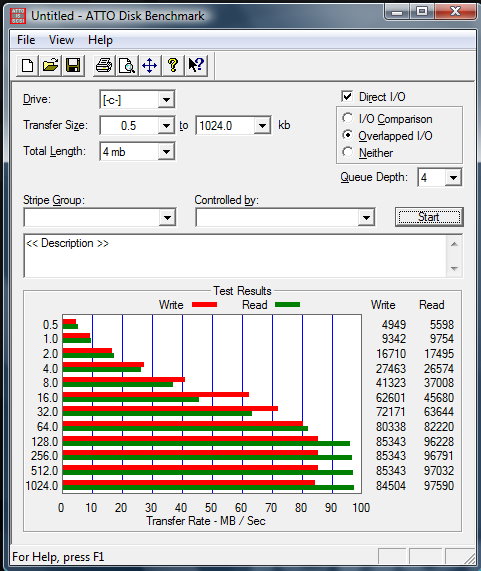Click the red Write bar for 16.0
This screenshot has width=481, height=571.
point(156,394)
